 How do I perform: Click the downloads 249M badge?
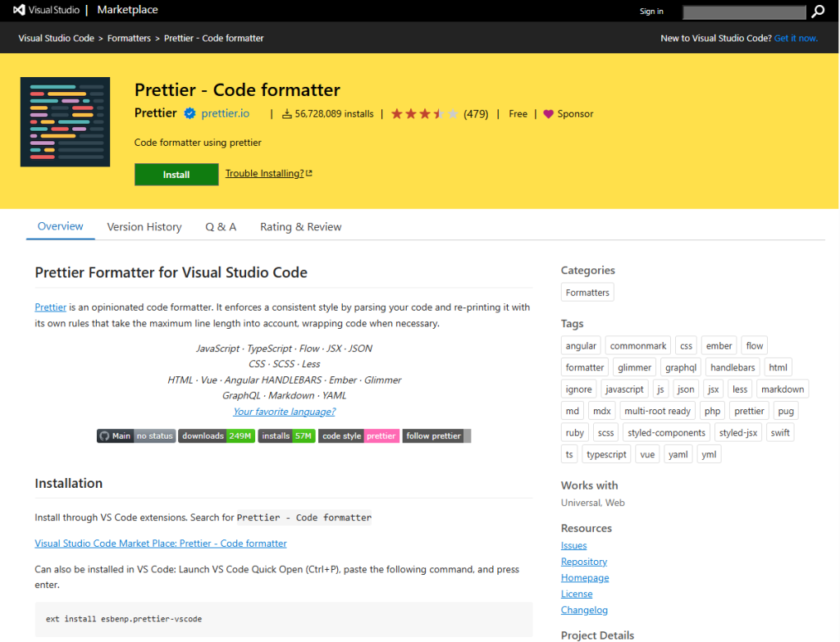[217, 436]
